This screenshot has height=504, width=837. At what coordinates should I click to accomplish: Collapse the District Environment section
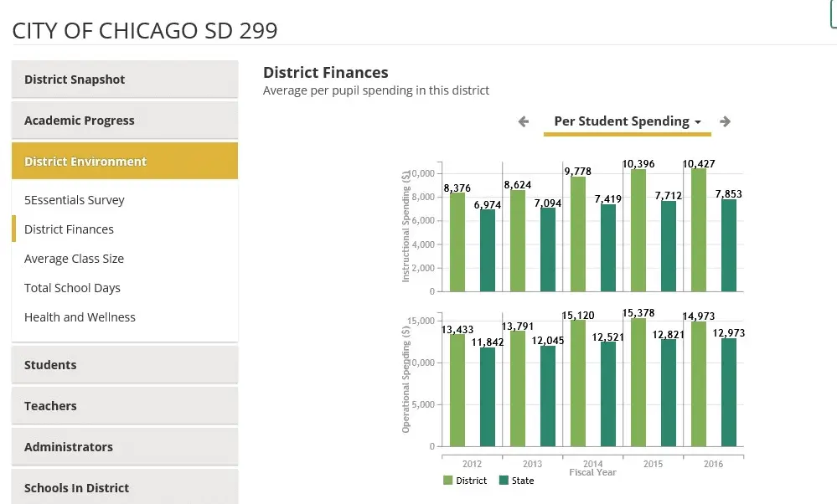[x=125, y=162]
